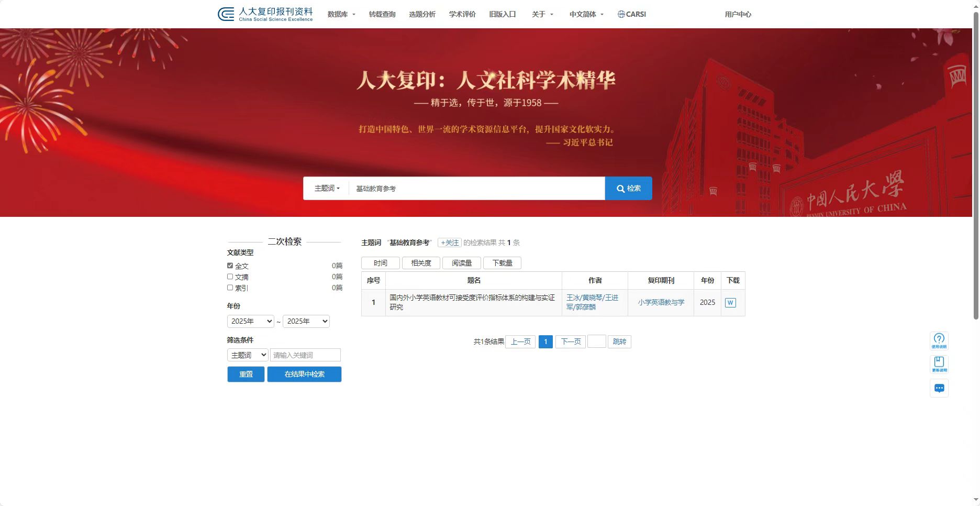Go to 下一页
This screenshot has height=506, width=980.
(571, 342)
